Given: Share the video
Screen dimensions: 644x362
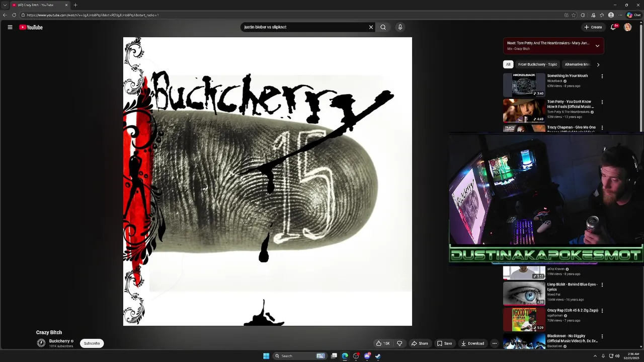Looking at the screenshot, I should 420,343.
